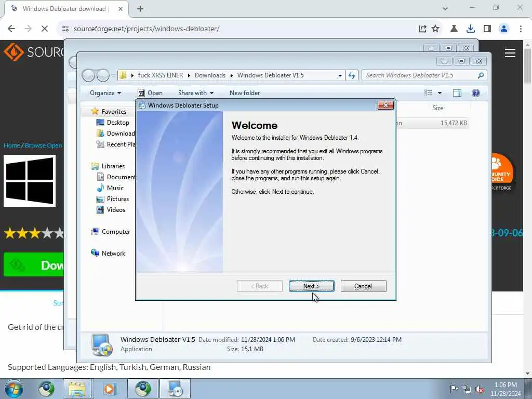Screen dimensions: 532x399
Task: Stop loading the page in Chrome
Action: [45, 29]
